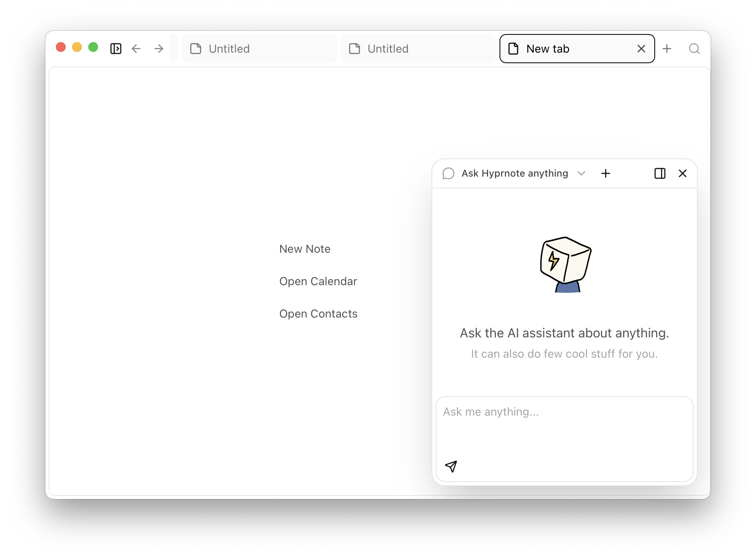Toggle chat panel docked side view
Image resolution: width=756 pixels, height=559 pixels.
660,173
